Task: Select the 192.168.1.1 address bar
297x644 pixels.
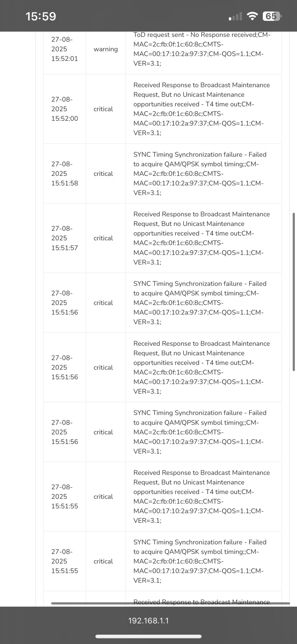Action: [x=148, y=621]
